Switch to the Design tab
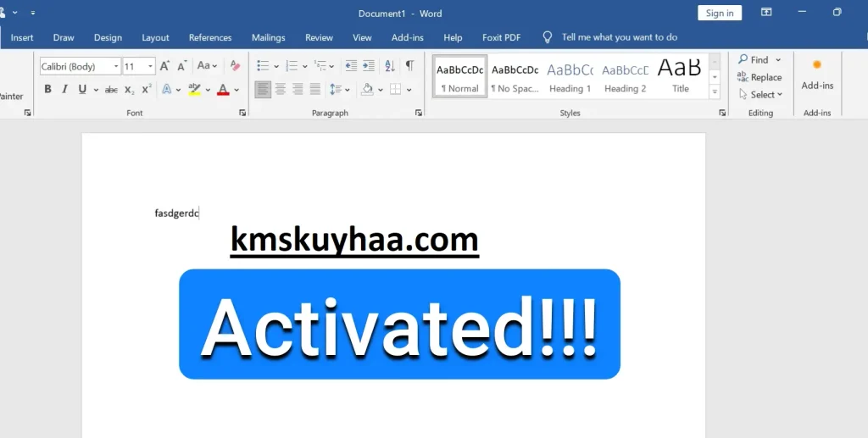This screenshot has height=438, width=868. (x=108, y=37)
